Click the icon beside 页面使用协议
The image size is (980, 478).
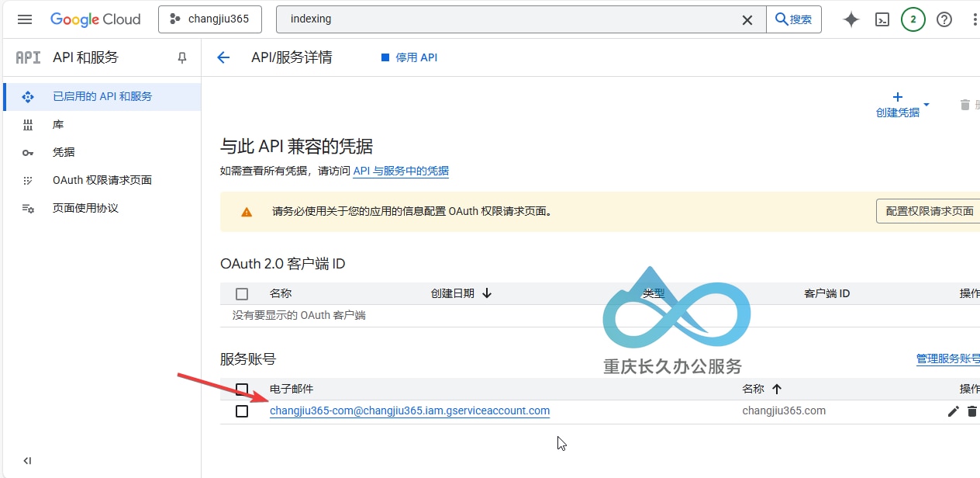[x=28, y=209]
